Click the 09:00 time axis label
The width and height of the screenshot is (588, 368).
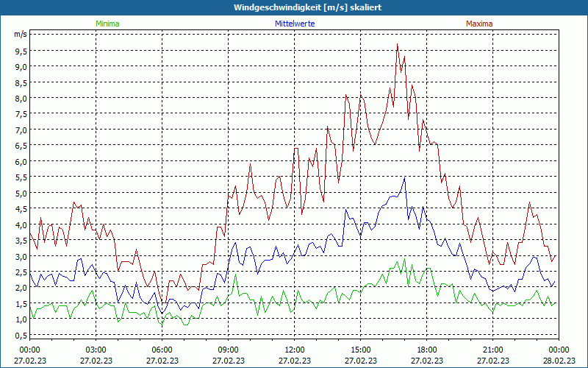(229, 350)
